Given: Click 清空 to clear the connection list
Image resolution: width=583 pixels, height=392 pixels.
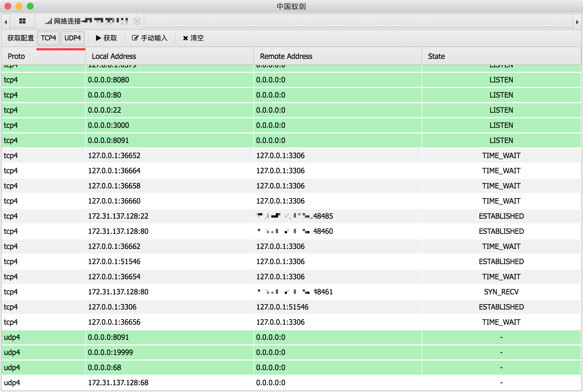Looking at the screenshot, I should click(196, 38).
